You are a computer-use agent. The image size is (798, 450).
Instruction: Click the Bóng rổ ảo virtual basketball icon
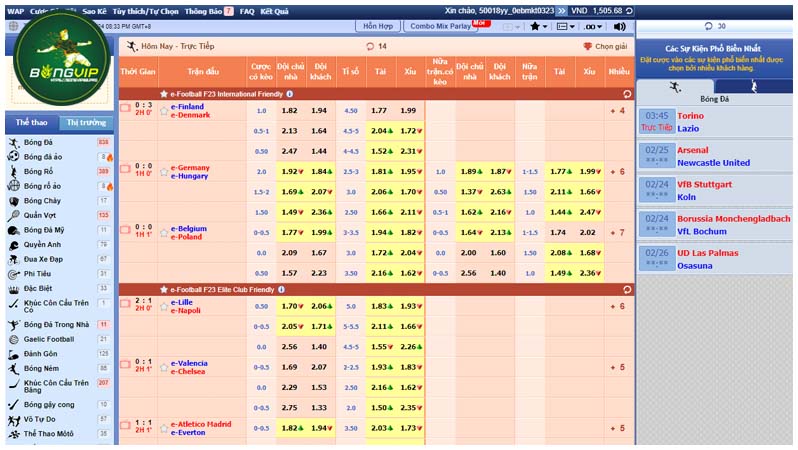[14, 186]
